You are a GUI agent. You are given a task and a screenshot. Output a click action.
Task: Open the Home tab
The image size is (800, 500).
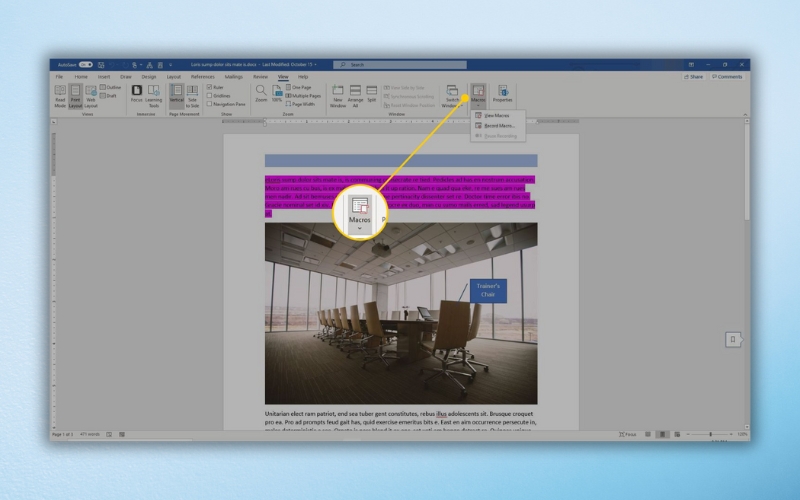click(x=81, y=77)
